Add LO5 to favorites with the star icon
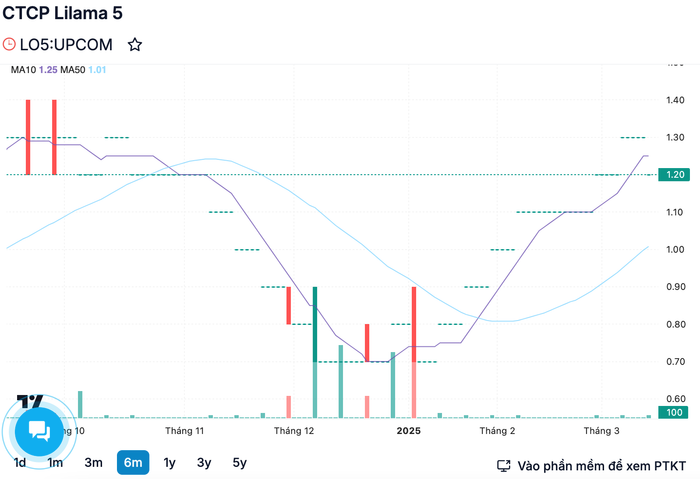The height and width of the screenshot is (479, 700). 135,45
